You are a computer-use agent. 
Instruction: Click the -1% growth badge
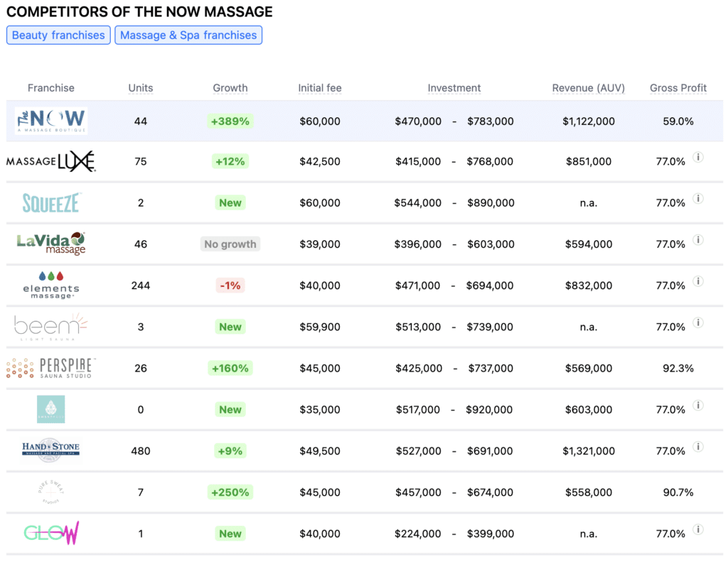tap(230, 286)
